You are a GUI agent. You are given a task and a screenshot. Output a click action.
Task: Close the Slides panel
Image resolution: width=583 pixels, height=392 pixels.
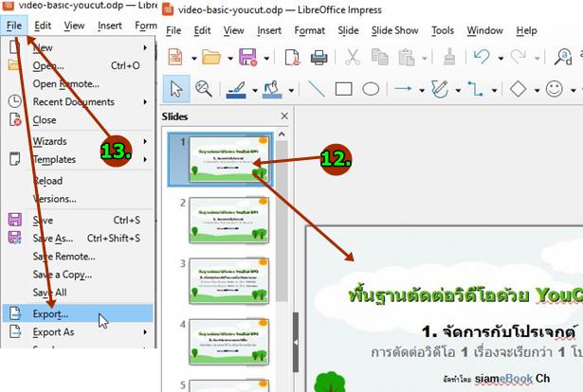pos(284,116)
